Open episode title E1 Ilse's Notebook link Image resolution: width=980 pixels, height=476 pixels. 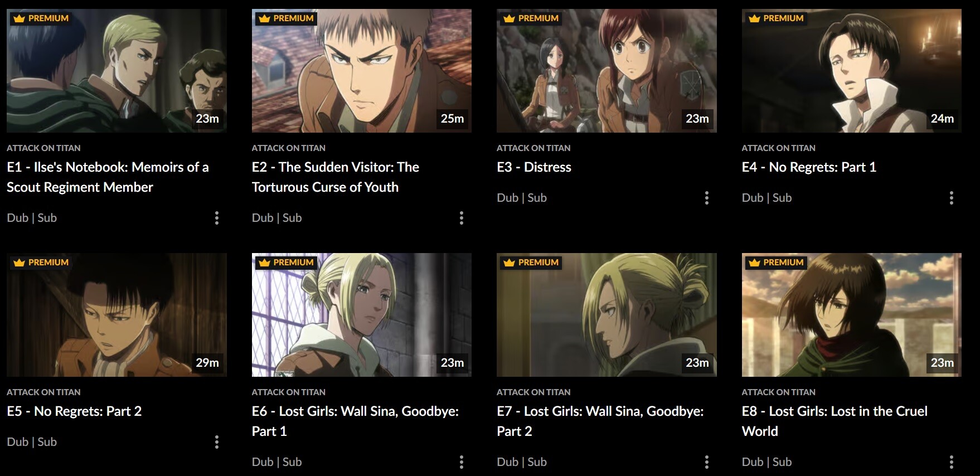point(108,177)
